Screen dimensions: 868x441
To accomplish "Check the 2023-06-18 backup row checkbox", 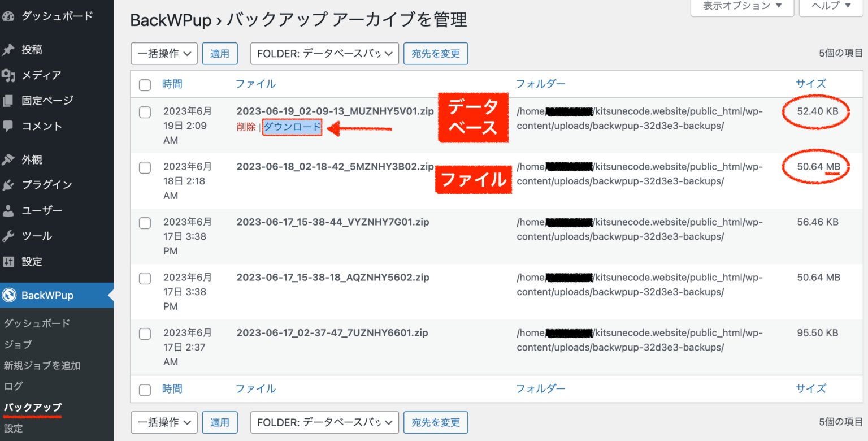I will 145,167.
